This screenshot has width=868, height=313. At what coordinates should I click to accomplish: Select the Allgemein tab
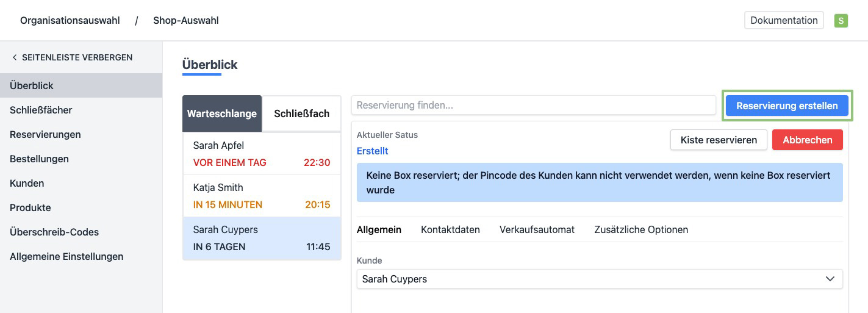tap(379, 229)
